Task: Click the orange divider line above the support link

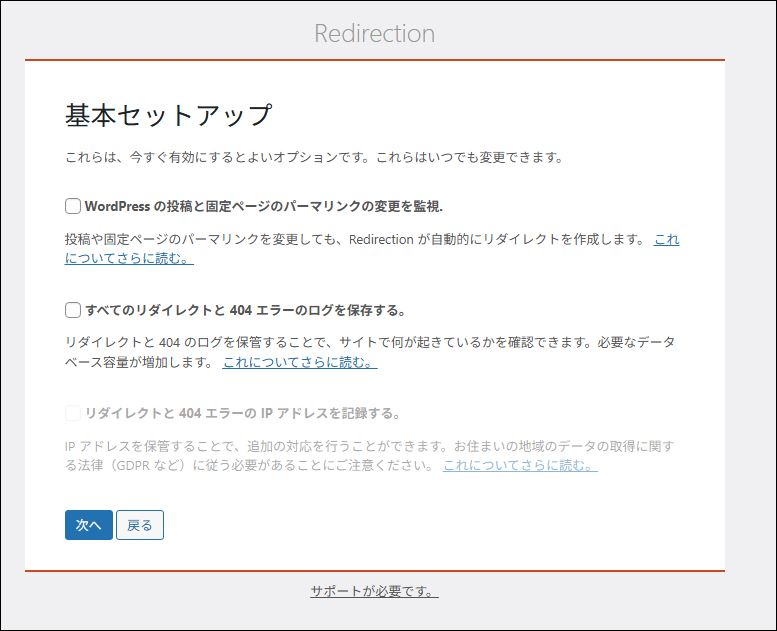Action: (x=374, y=571)
